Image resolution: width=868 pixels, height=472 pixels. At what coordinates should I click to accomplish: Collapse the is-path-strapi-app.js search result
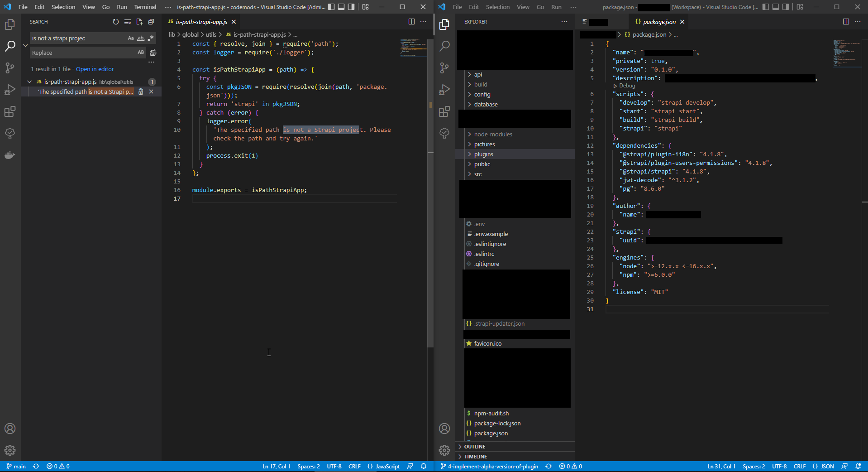[x=30, y=82]
